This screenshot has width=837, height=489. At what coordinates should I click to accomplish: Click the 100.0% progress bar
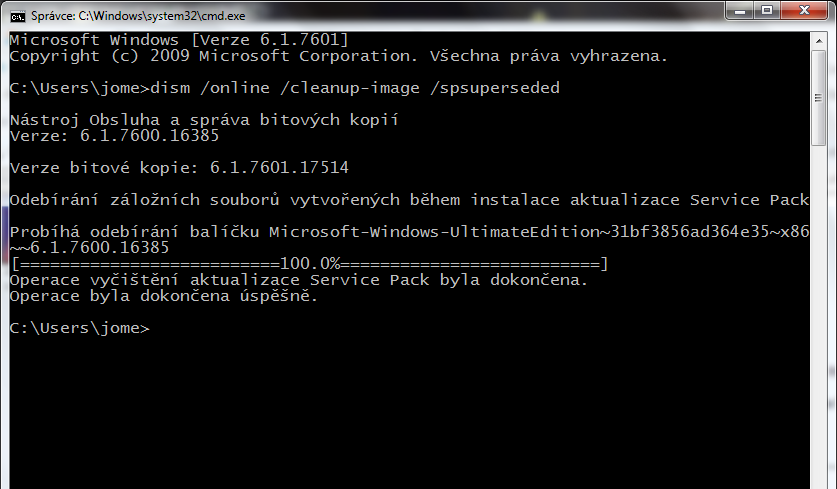click(x=310, y=264)
